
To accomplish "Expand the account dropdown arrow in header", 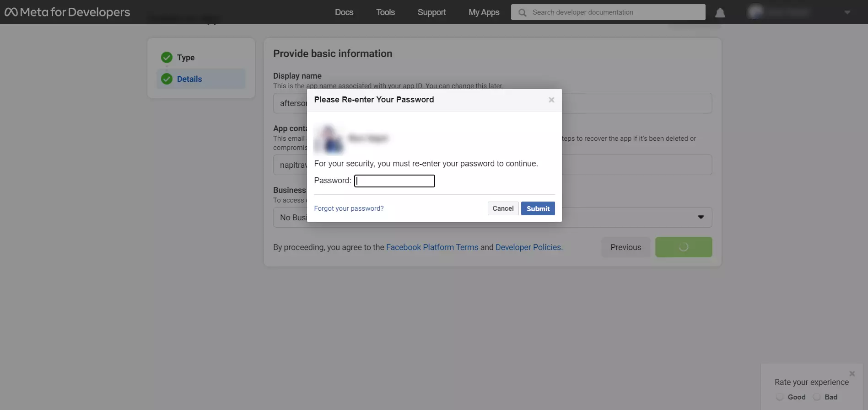I will coord(847,13).
